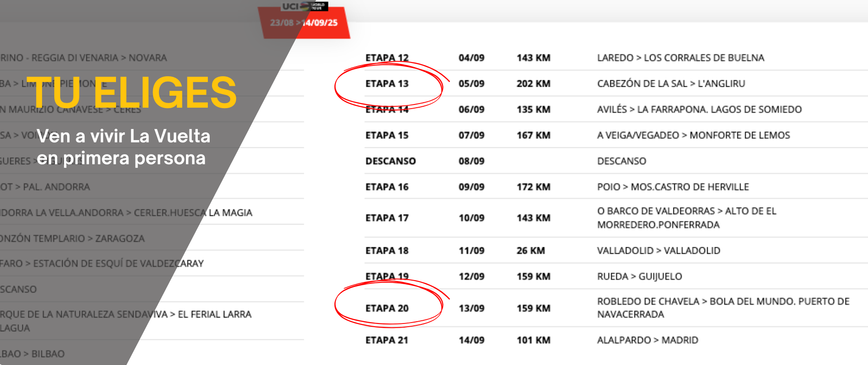Viewport: 868px width, 365px height.
Task: Click the '26 KM' distance
Action: click(x=531, y=250)
